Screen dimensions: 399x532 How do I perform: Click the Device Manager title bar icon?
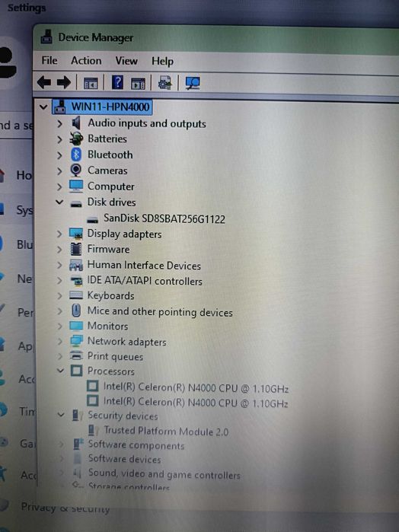[46, 37]
